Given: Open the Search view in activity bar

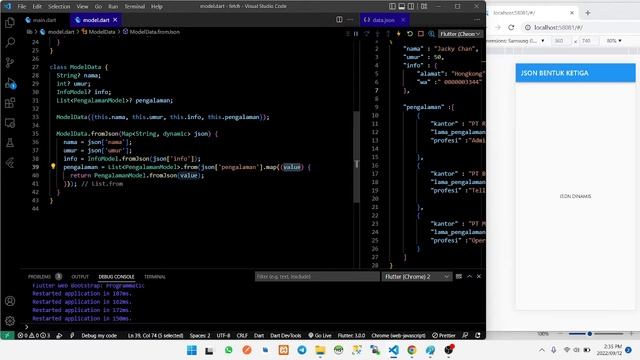Looking at the screenshot, I should (10, 42).
